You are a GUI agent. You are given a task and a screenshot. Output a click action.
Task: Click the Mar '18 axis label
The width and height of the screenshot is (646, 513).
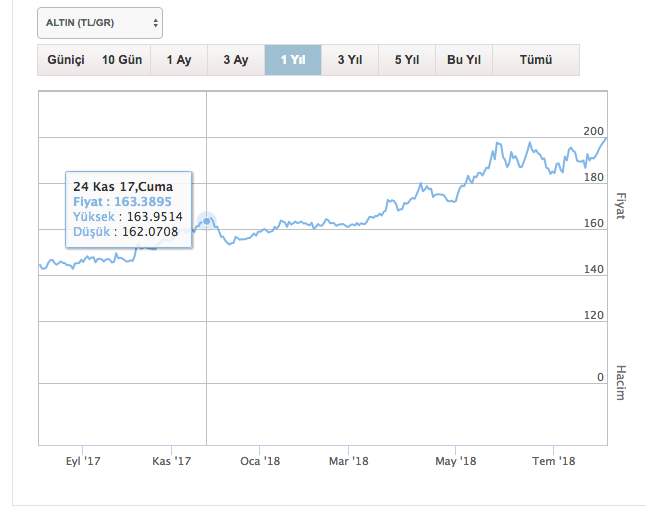(349, 461)
